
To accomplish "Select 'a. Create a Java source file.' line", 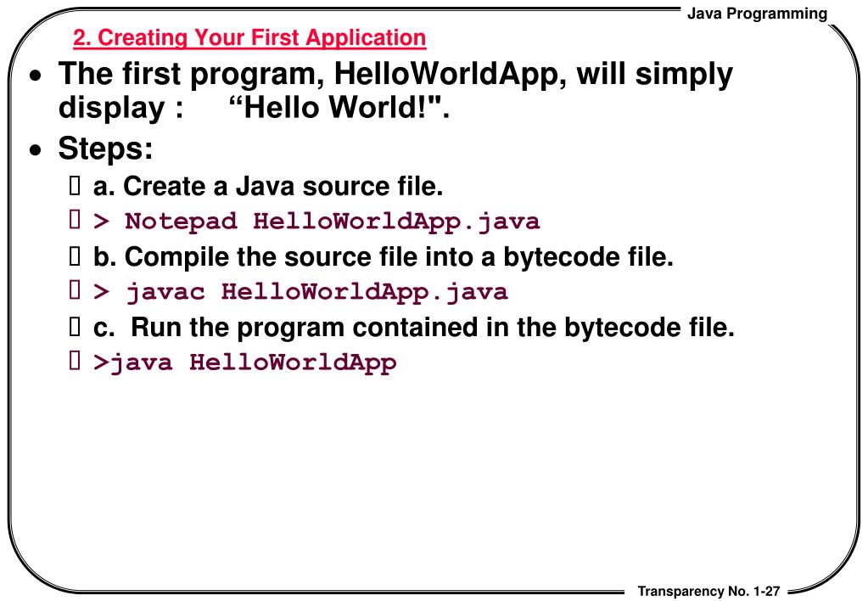I will 268,186.
